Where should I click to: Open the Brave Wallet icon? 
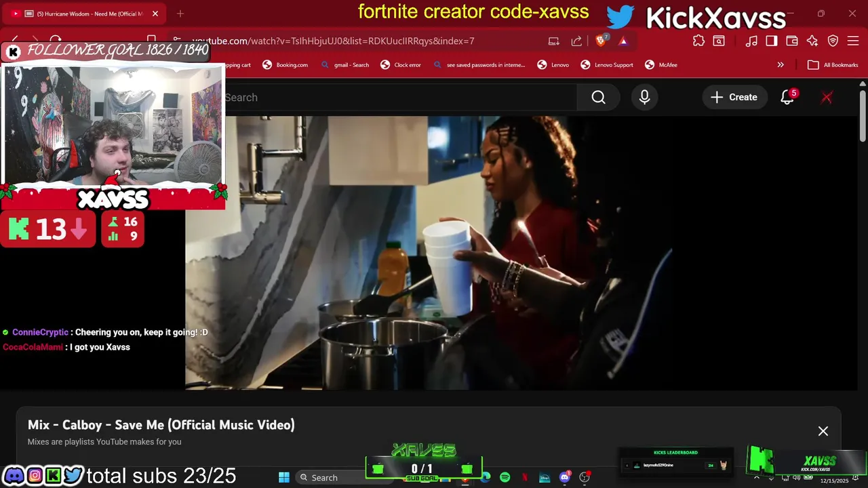(x=792, y=41)
